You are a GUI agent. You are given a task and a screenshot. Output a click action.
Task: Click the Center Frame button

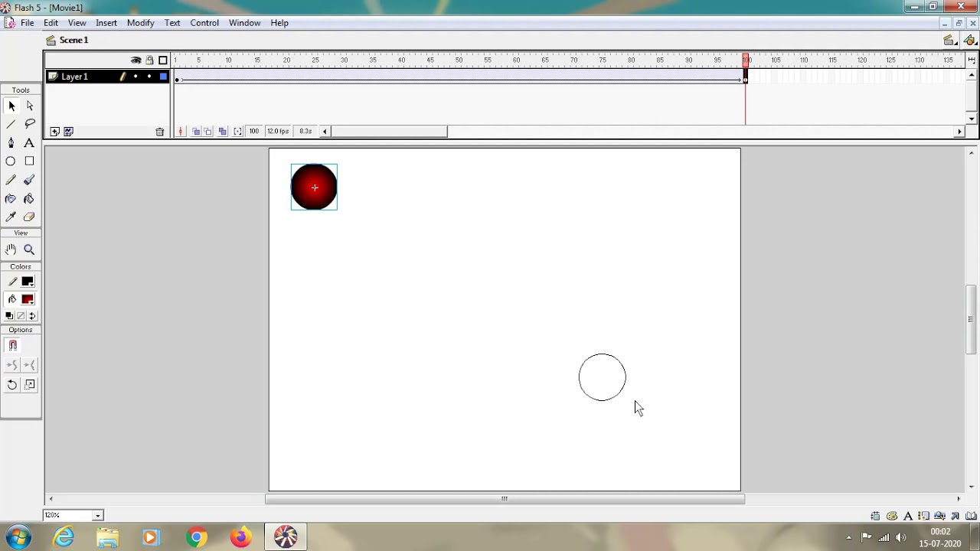point(181,132)
